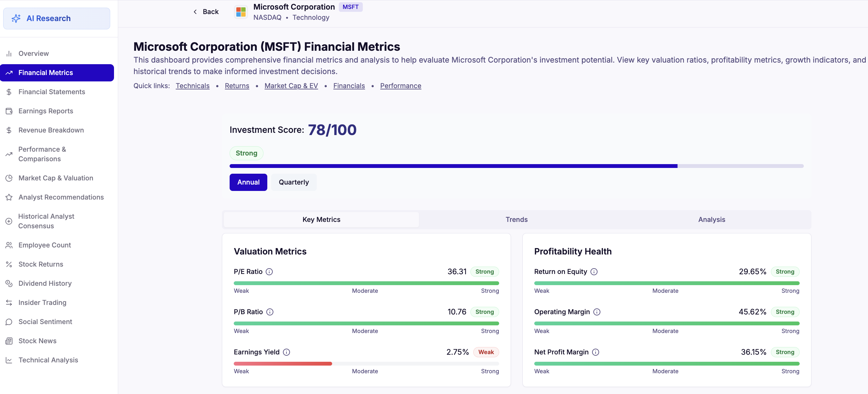Select the Key Metrics tab
Screen dimensions: 868x394
(x=321, y=220)
